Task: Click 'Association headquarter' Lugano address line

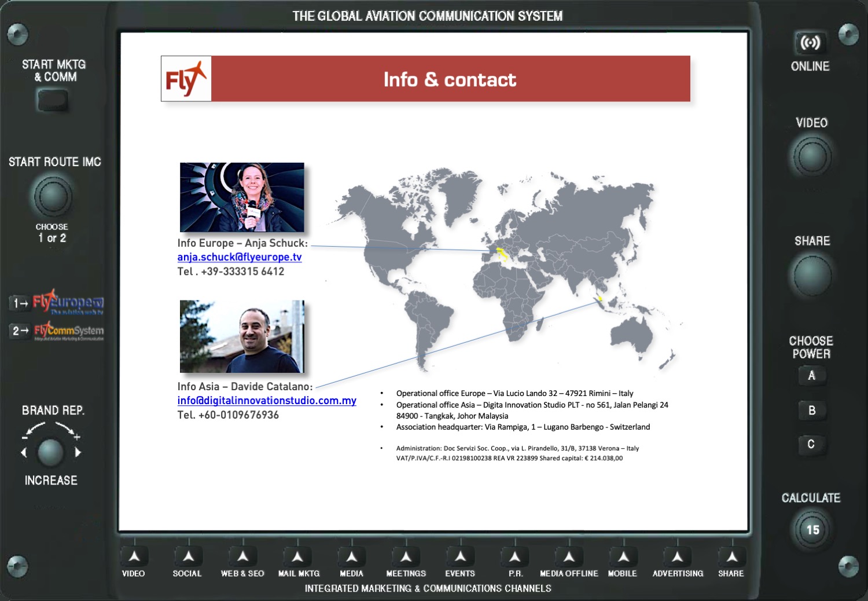Action: pos(523,427)
